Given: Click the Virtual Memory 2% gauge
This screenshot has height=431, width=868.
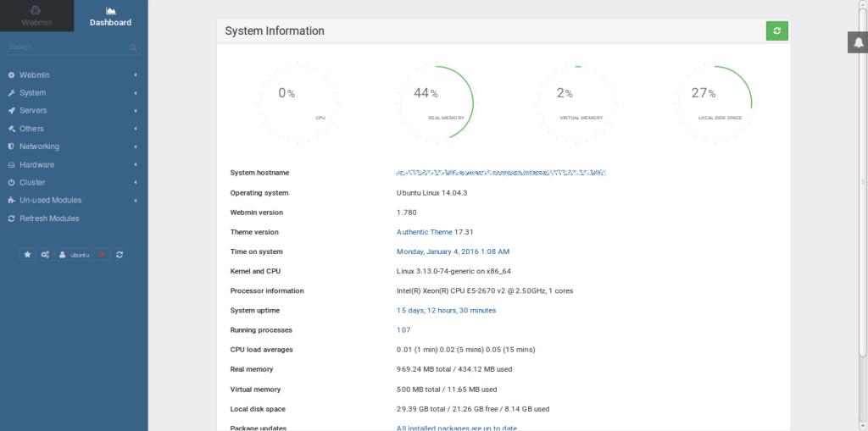Looking at the screenshot, I should point(576,103).
